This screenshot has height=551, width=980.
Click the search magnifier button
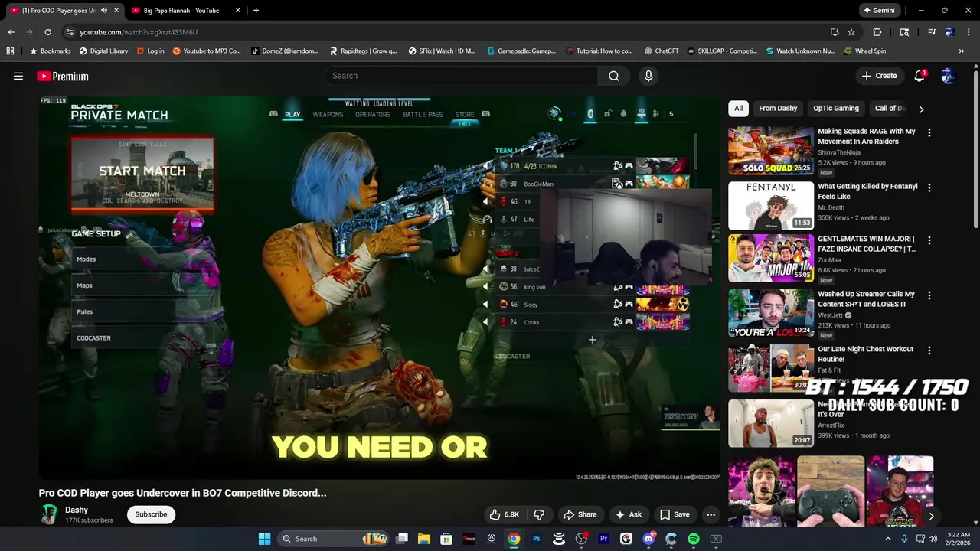pyautogui.click(x=614, y=76)
